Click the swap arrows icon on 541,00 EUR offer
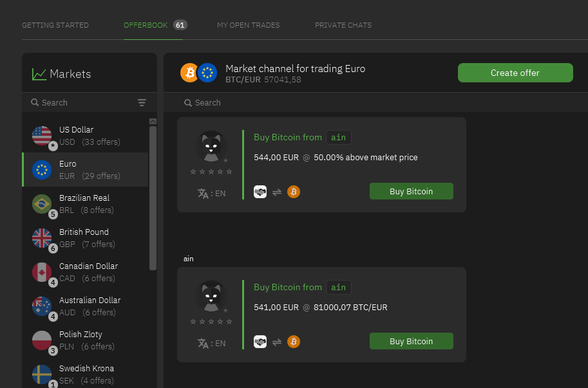 277,342
